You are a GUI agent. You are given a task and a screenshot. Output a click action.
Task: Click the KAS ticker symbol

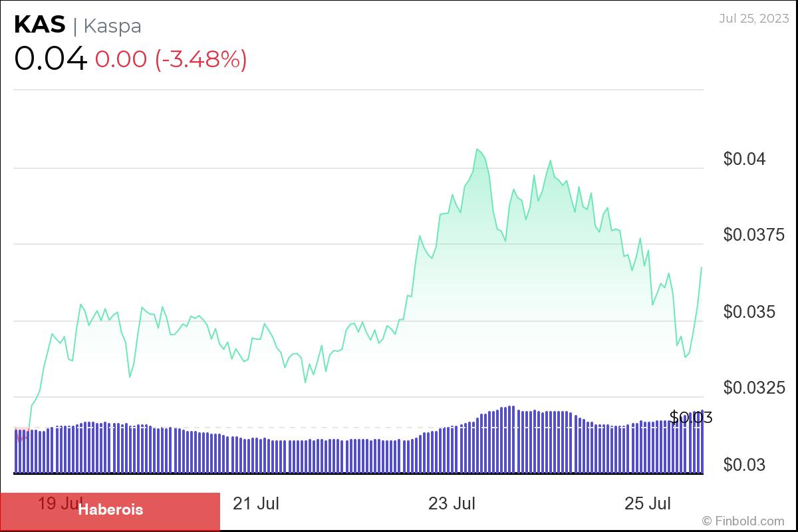pyautogui.click(x=39, y=25)
